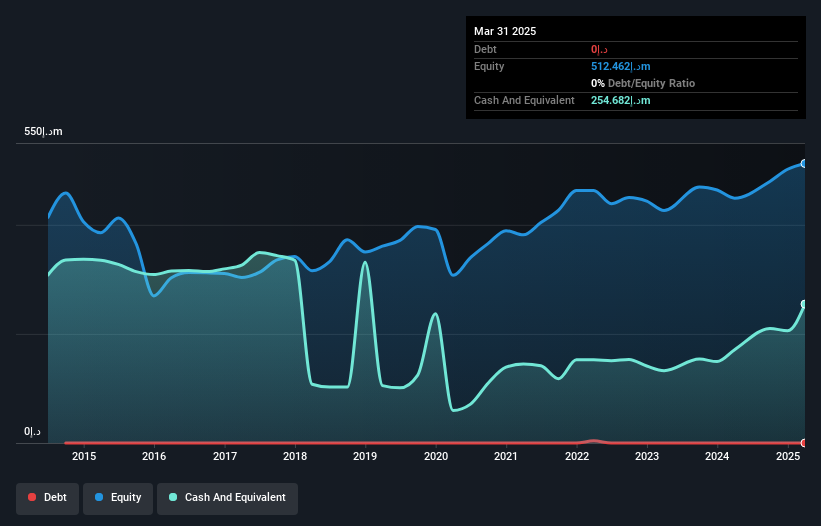The image size is (821, 526).
Task: Click the teal dot in Cash legend
Action: [x=173, y=497]
